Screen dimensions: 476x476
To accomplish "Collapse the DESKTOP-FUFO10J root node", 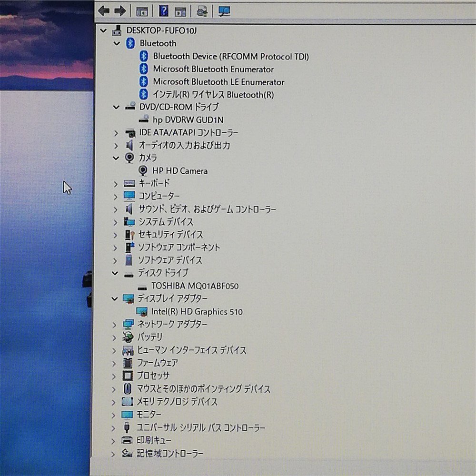I will [x=103, y=30].
